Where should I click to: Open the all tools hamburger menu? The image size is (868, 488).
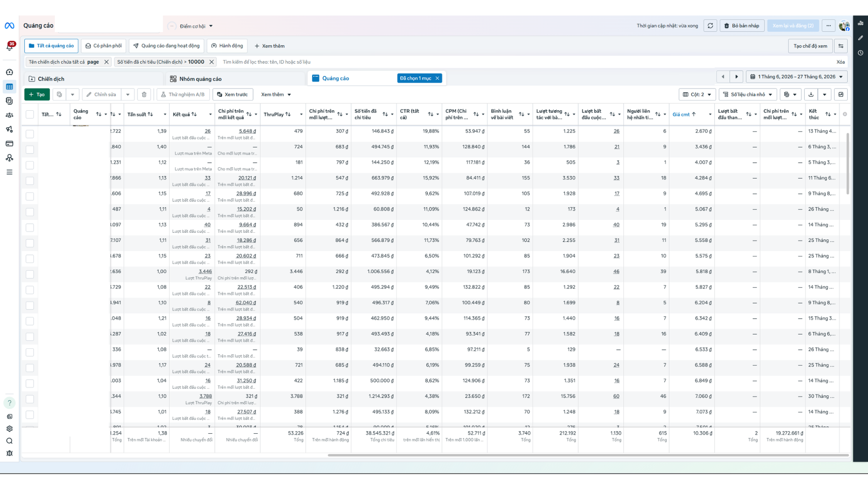click(9, 172)
